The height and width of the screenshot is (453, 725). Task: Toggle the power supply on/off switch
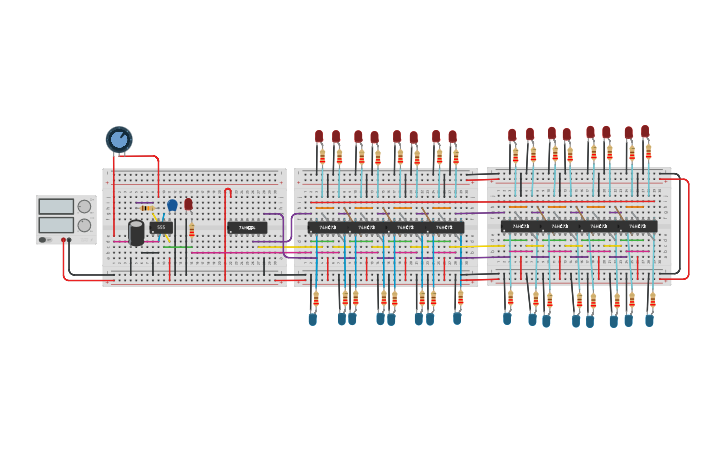pyautogui.click(x=45, y=239)
